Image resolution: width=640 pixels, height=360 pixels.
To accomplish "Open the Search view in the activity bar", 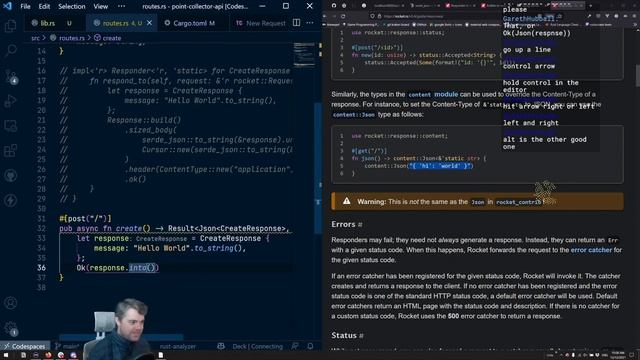I will 11,51.
